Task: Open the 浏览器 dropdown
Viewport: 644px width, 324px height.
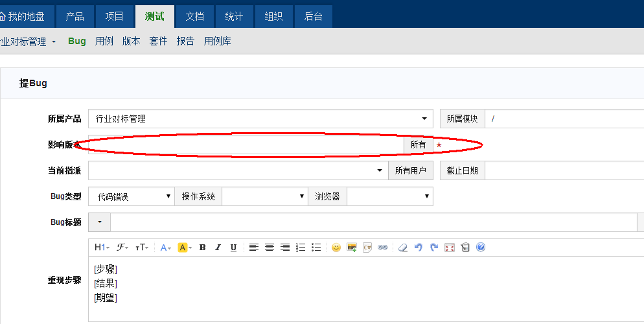Action: point(390,196)
